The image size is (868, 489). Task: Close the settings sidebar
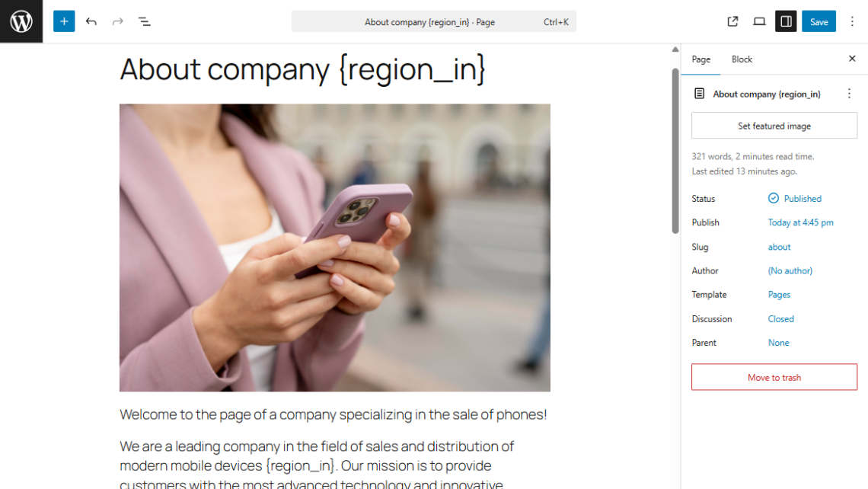[852, 59]
